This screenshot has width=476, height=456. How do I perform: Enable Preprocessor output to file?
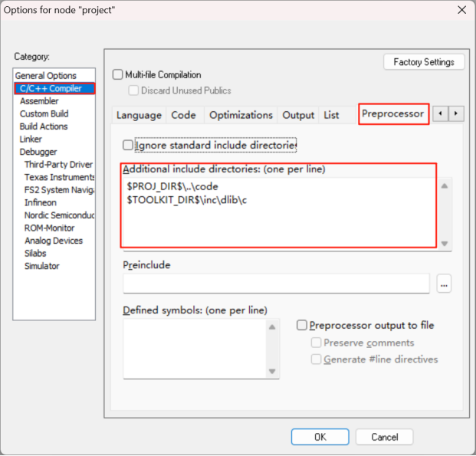[302, 325]
